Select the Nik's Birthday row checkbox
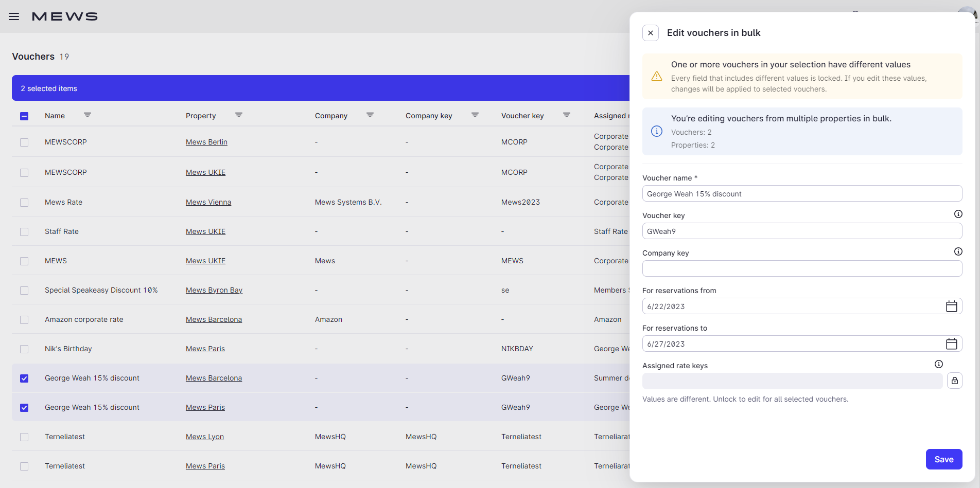980x488 pixels. [24, 349]
